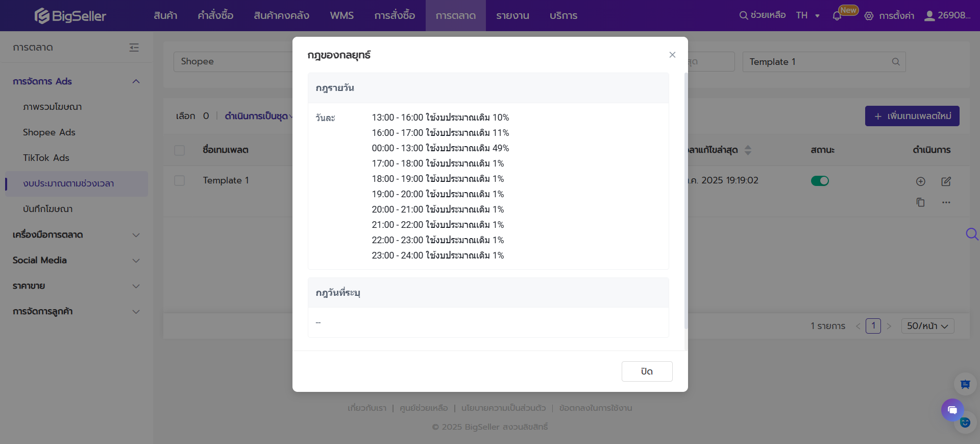Image resolution: width=980 pixels, height=444 pixels.
Task: Click the 13:00 - 16:00 rule line
Action: (x=440, y=118)
